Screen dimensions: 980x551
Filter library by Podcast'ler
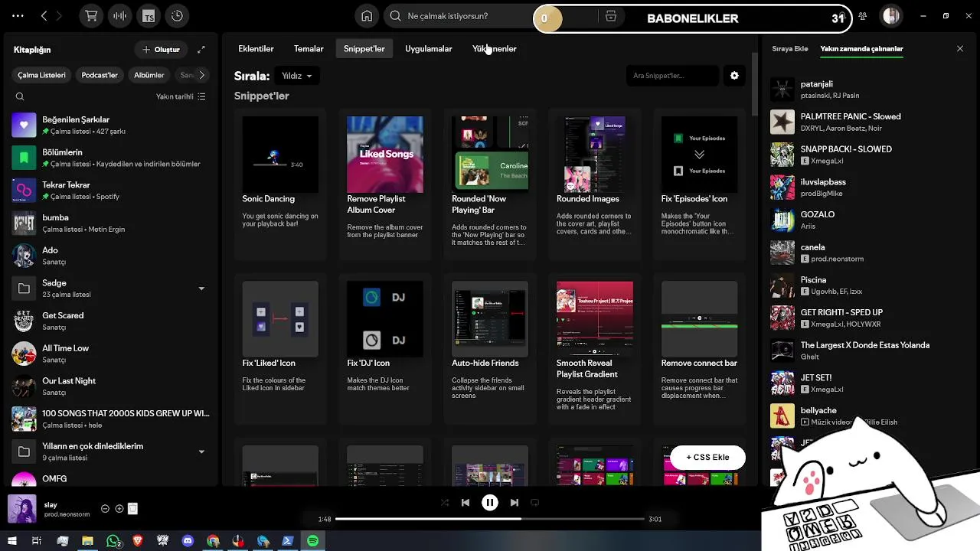click(100, 75)
